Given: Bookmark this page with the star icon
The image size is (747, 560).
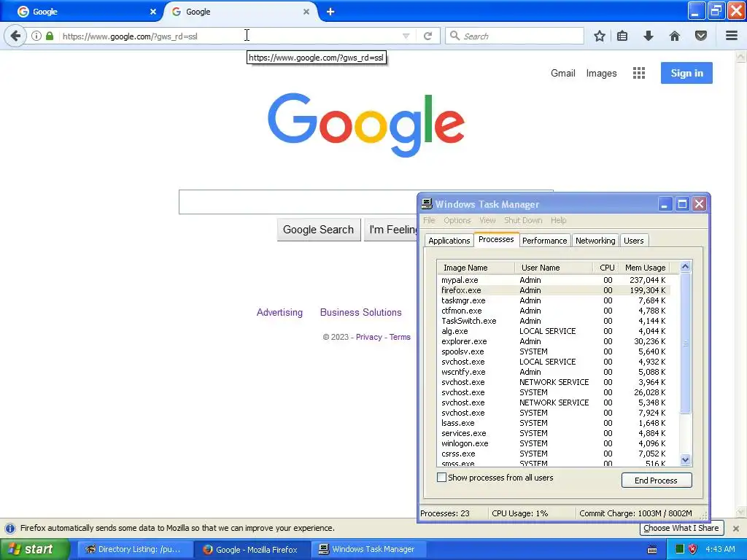Looking at the screenshot, I should [x=600, y=36].
